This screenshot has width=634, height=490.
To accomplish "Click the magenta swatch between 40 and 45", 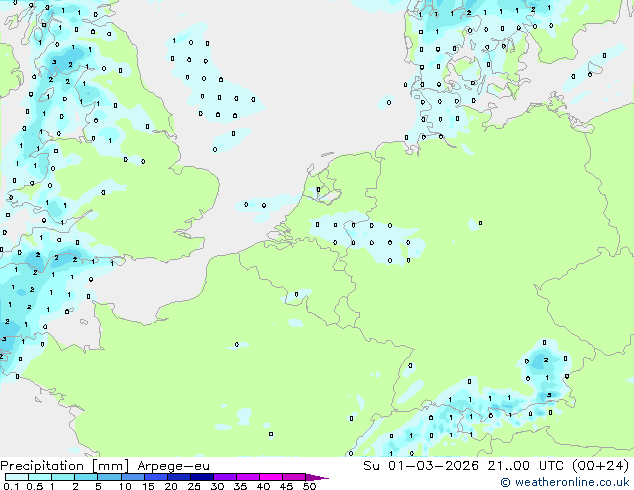I will [x=271, y=477].
